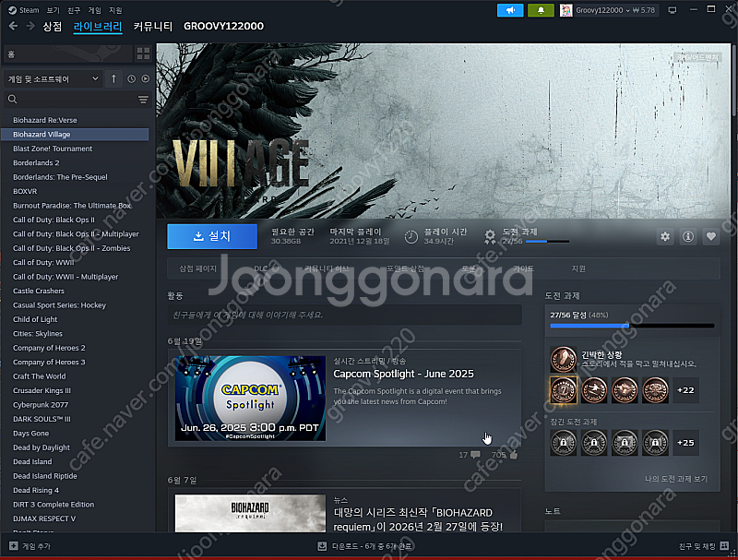Expand the 게임 및 소프트웨어 dropdown

tap(53, 79)
